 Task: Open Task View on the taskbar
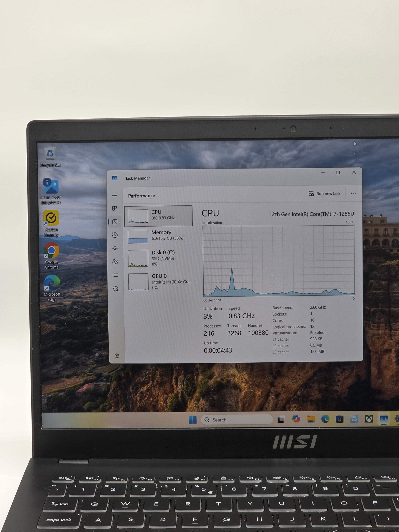coord(281,419)
